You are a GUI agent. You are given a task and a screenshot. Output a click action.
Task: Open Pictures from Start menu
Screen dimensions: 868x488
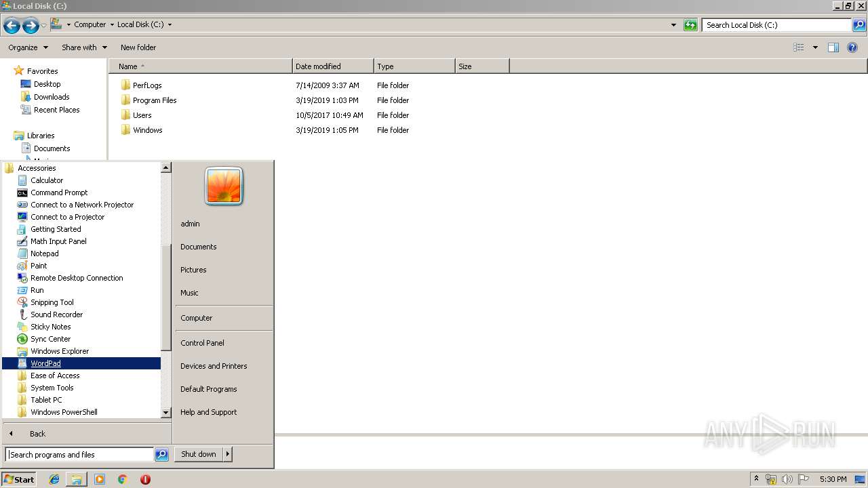tap(193, 270)
